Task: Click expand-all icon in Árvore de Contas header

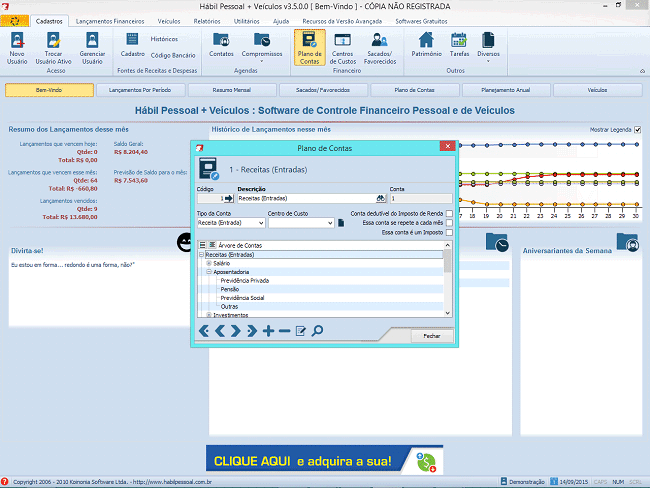Action: click(x=202, y=245)
